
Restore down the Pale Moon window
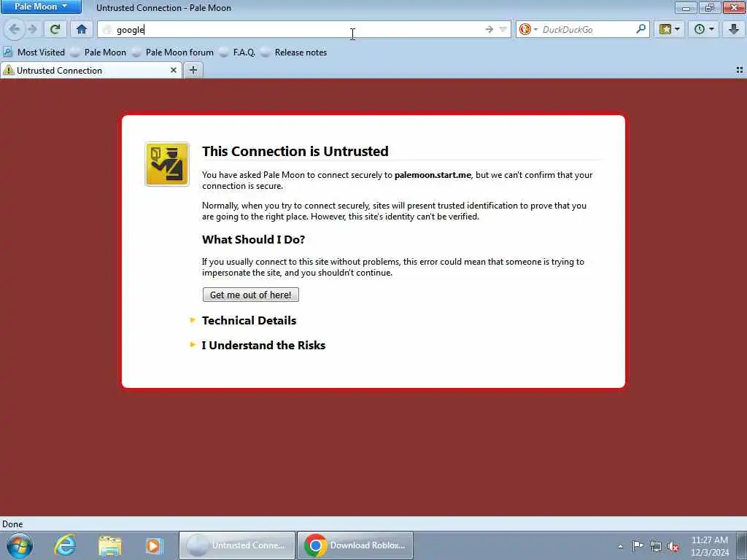(x=709, y=7)
